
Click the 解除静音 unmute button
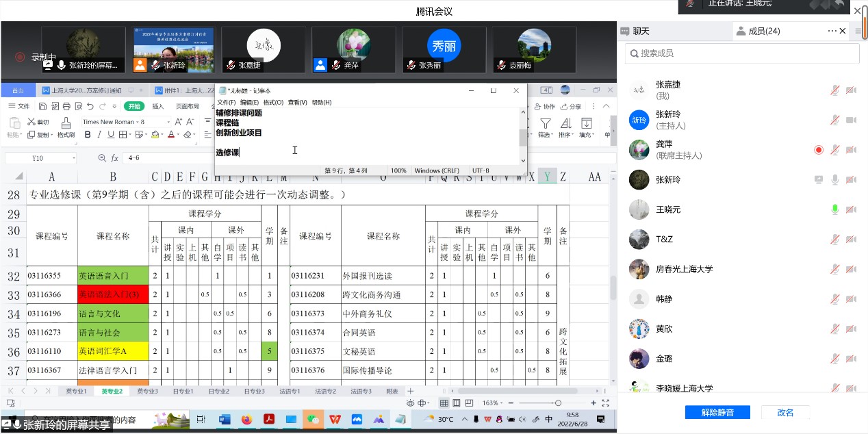click(717, 412)
